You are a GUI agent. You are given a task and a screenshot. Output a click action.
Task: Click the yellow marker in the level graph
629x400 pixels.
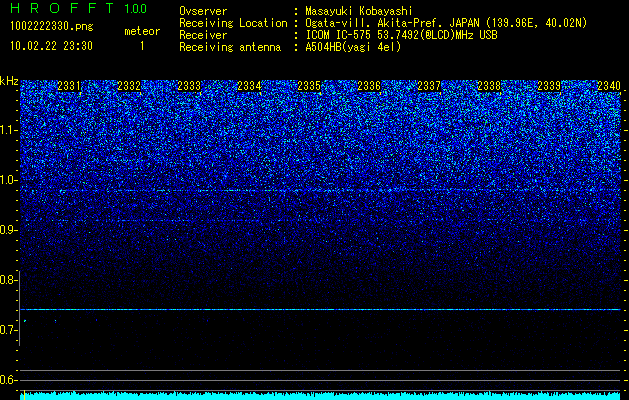point(24,395)
